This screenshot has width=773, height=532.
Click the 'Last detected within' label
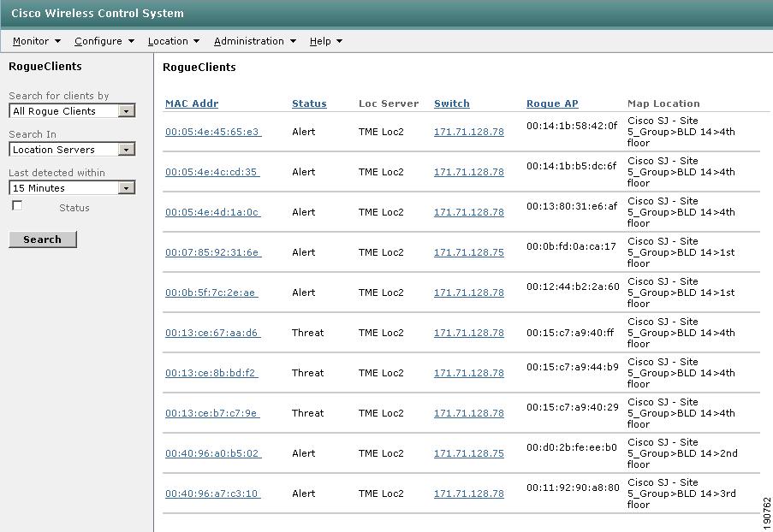[56, 173]
